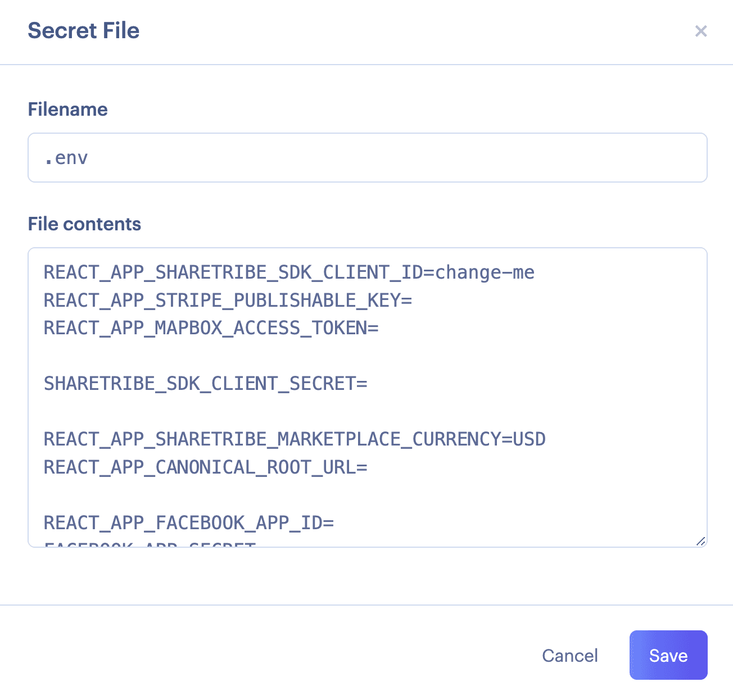Click the REACT_APP_FACEBOOK_APP_ID line
Image resolution: width=733 pixels, height=700 pixels.
(188, 523)
